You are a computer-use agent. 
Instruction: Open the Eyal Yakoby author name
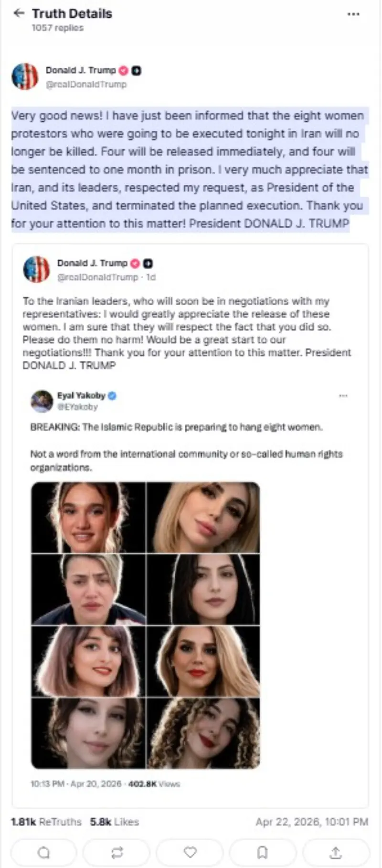(x=81, y=395)
